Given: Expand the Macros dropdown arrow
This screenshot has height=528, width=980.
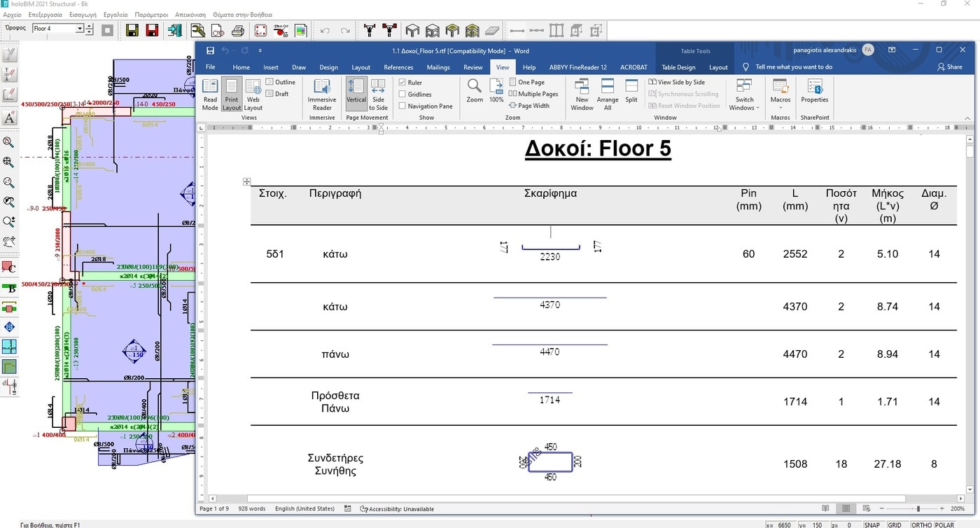Looking at the screenshot, I should [780, 108].
